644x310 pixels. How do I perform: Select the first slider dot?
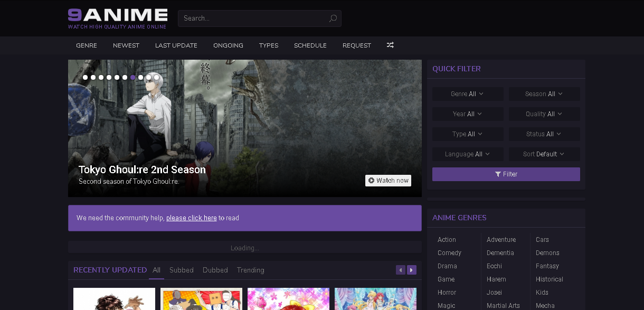tap(85, 77)
